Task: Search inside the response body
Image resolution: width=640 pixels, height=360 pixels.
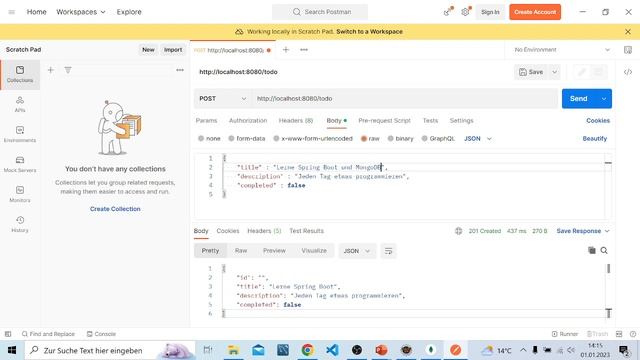Action: 604,251
